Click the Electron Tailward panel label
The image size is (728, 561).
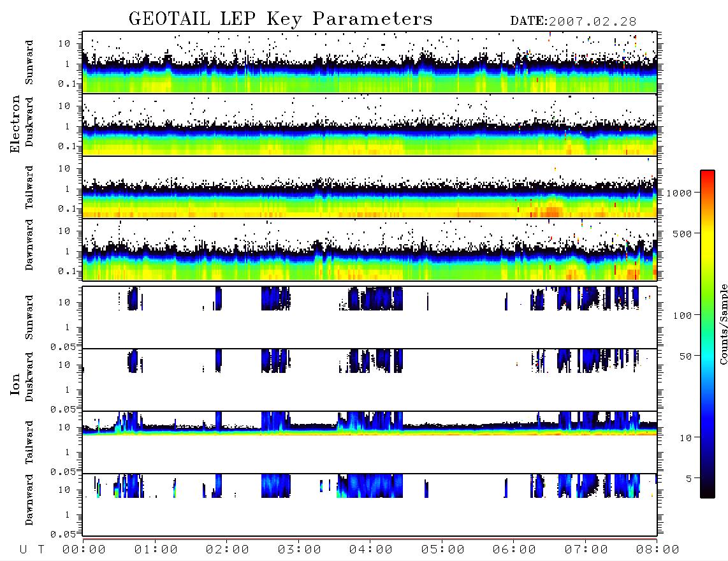[x=29, y=187]
